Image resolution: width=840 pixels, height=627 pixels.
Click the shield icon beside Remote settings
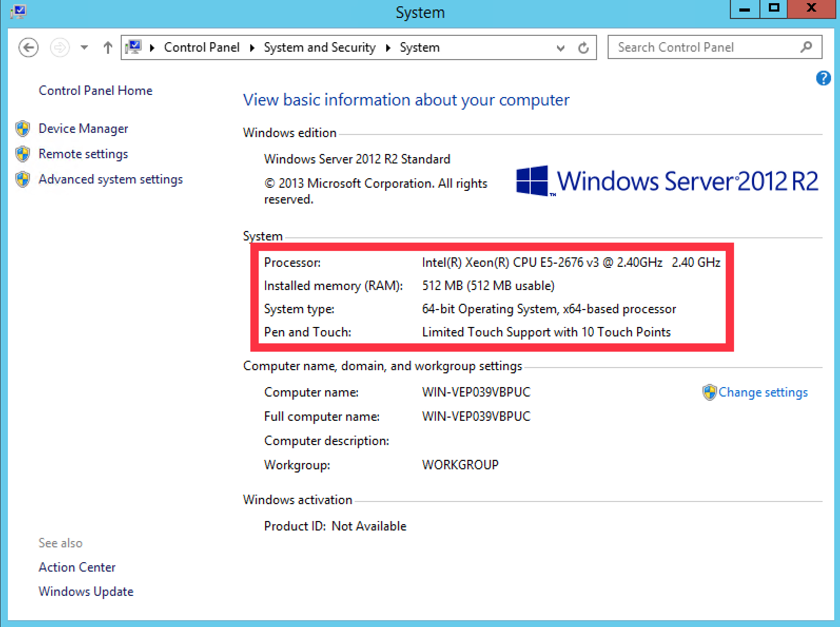pyautogui.click(x=23, y=153)
